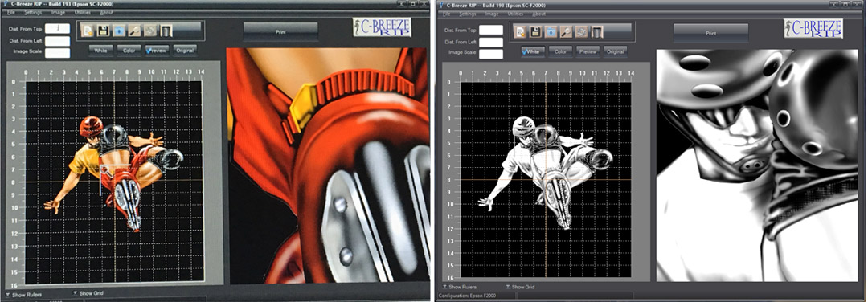Click the Print button in the grayscale-image window
This screenshot has width=868, height=302.
(710, 33)
